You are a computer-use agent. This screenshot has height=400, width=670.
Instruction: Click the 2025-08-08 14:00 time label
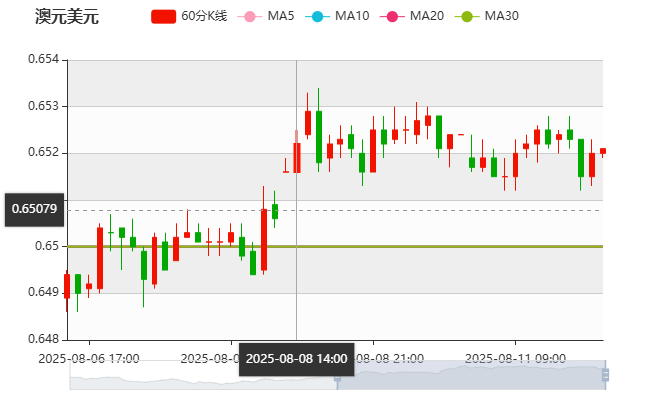[x=296, y=358]
